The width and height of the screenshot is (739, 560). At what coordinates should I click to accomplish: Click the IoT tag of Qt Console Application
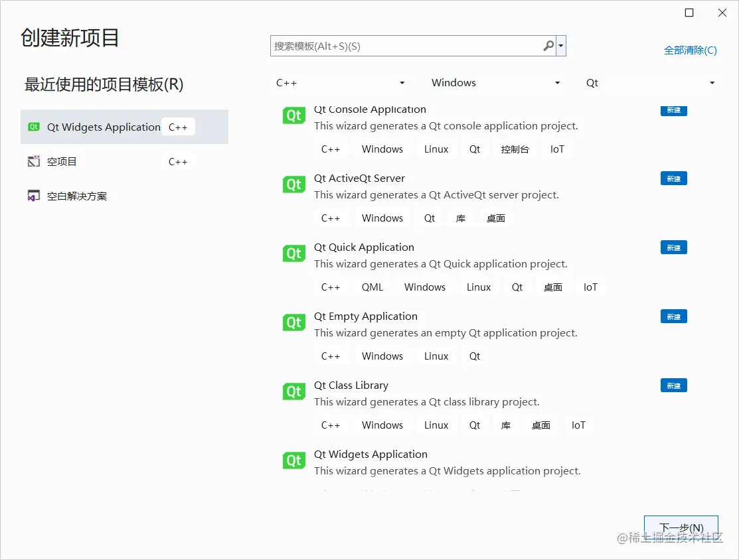[557, 149]
